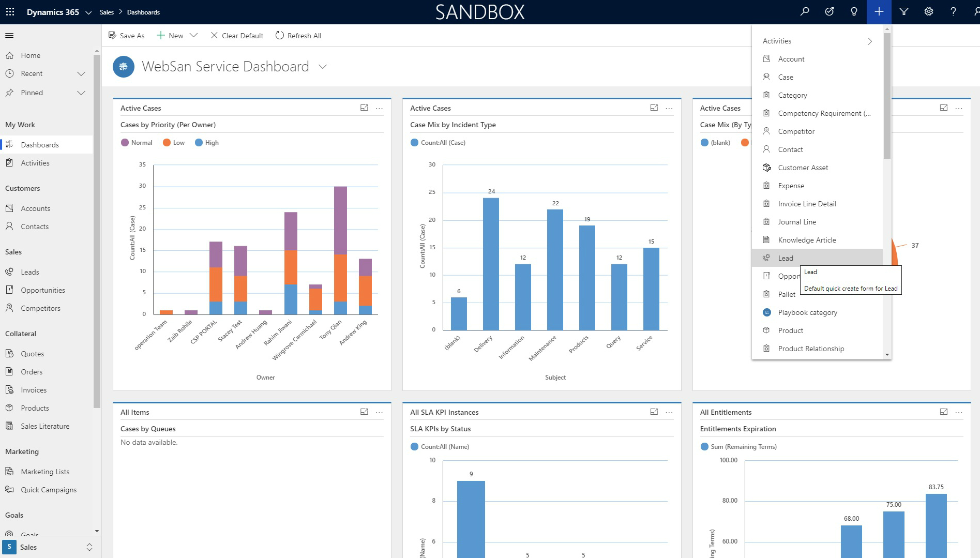Open Opportunities in the sidebar
The image size is (980, 558).
(x=47, y=290)
